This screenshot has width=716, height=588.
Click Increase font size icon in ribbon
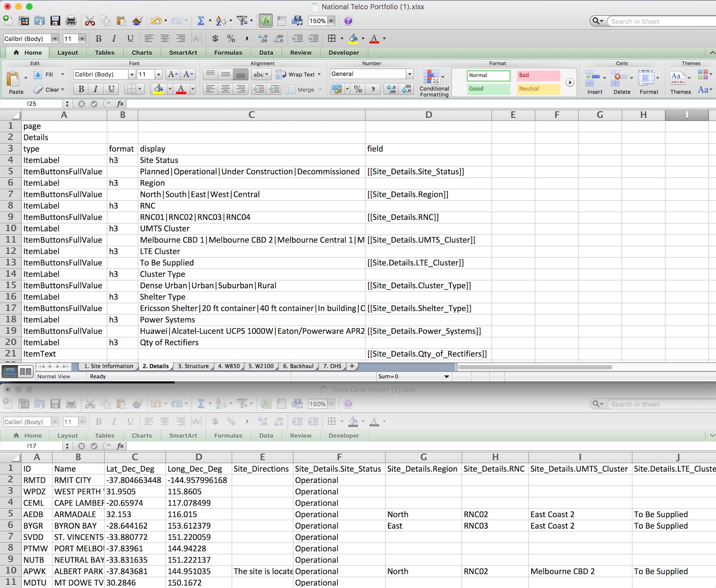click(173, 74)
